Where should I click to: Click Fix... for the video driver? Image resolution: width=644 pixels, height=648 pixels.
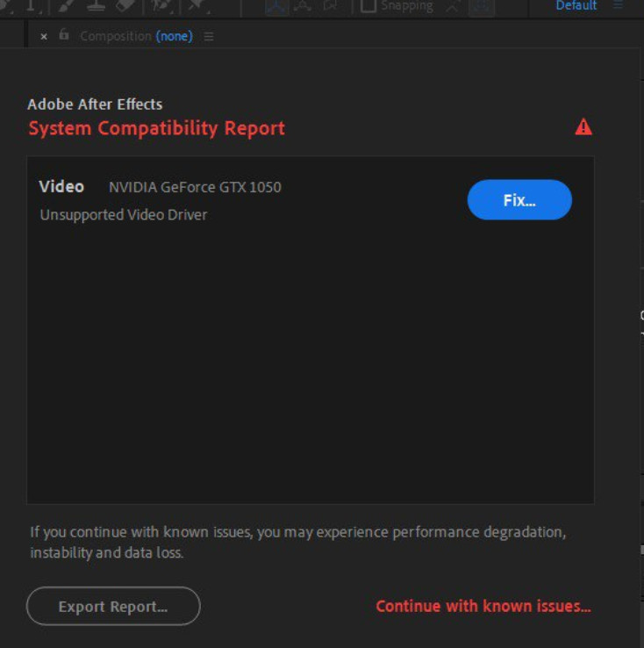519,199
